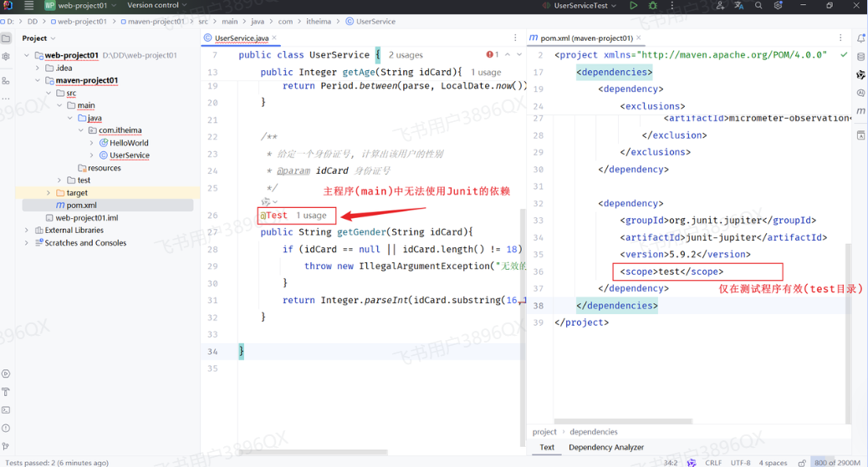Open tab options menu for the pom.xml editor

pos(840,38)
